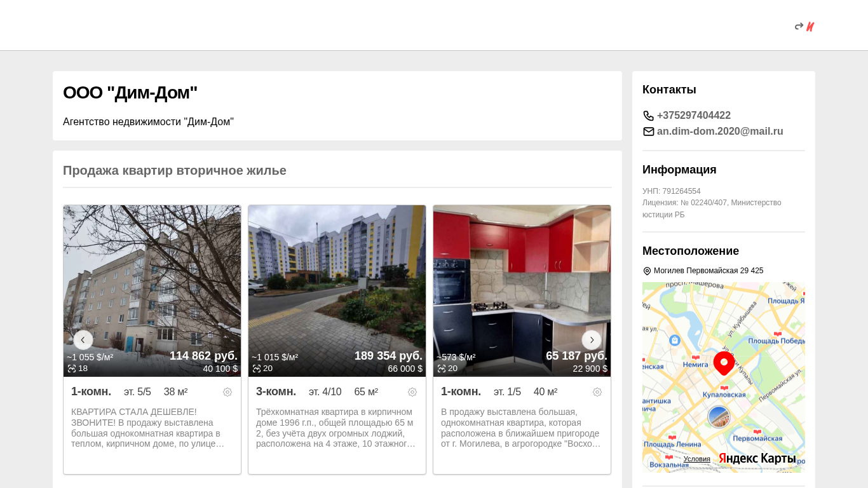Viewport: 868px width, 488px height.
Task: Click the address Могилев Первомайская 29 425
Action: click(709, 271)
